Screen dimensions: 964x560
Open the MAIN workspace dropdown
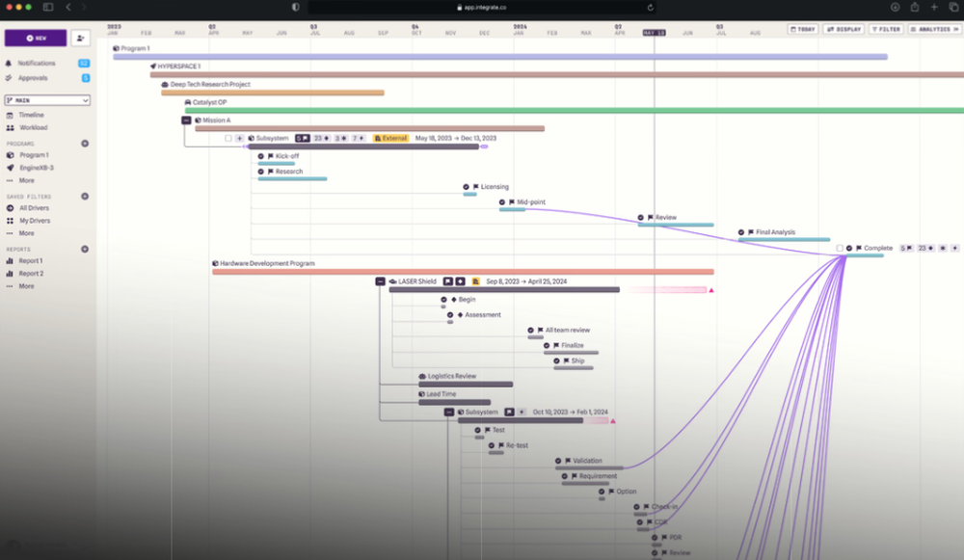coord(48,100)
